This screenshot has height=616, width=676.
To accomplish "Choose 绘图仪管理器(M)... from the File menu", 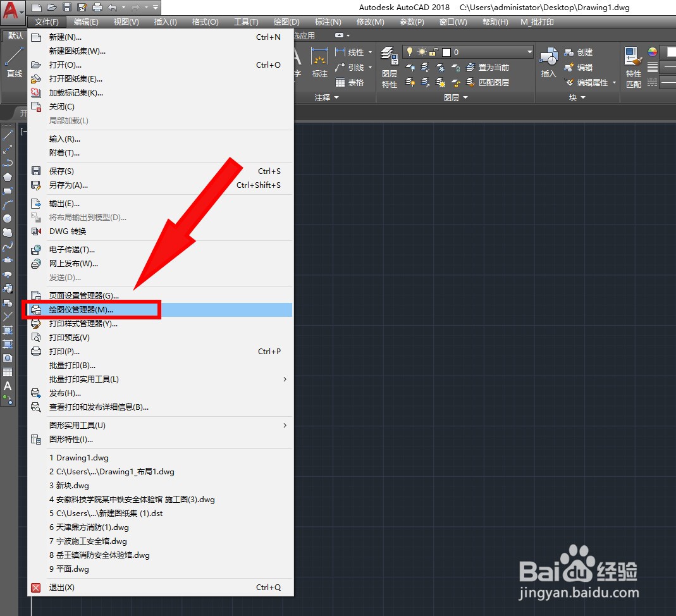I will click(x=161, y=309).
